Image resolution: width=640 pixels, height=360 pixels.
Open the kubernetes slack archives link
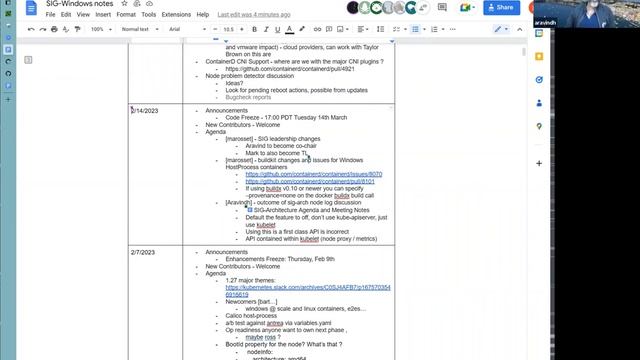click(x=308, y=291)
